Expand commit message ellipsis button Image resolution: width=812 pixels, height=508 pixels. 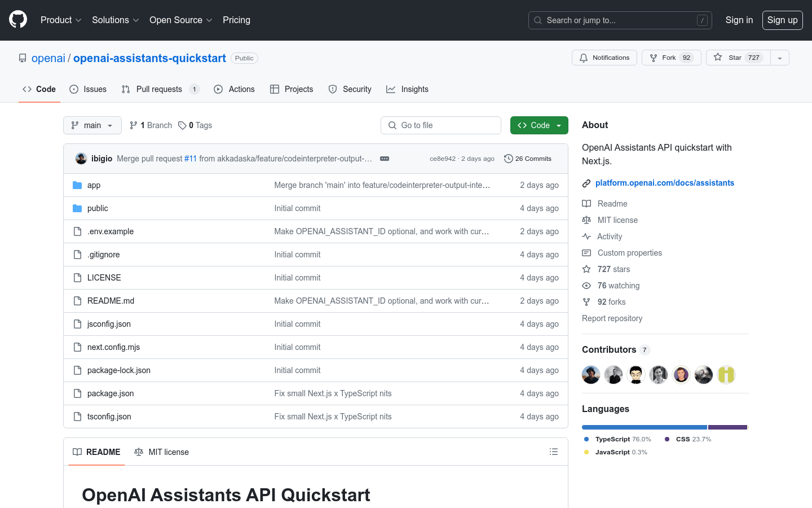(x=385, y=159)
